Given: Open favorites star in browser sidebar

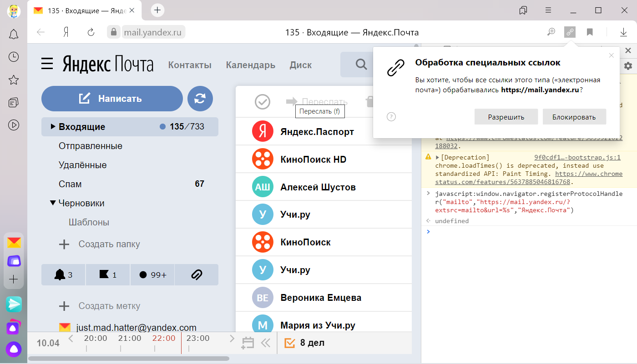Looking at the screenshot, I should 14,80.
